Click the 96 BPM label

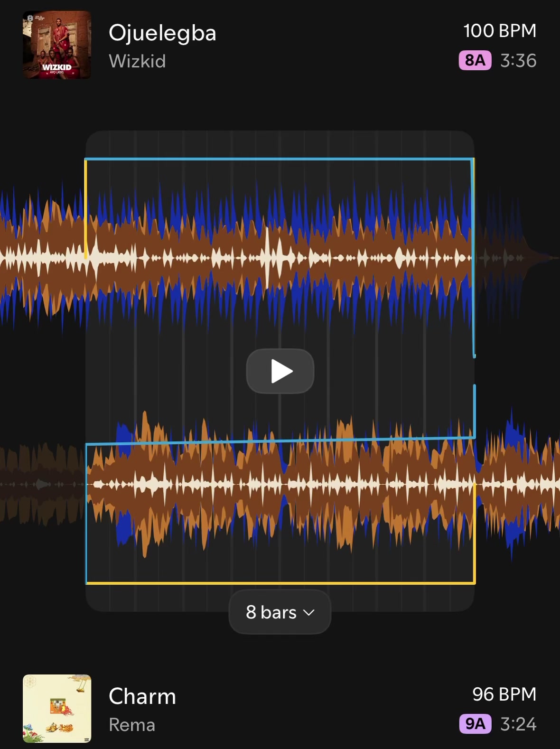pyautogui.click(x=504, y=694)
